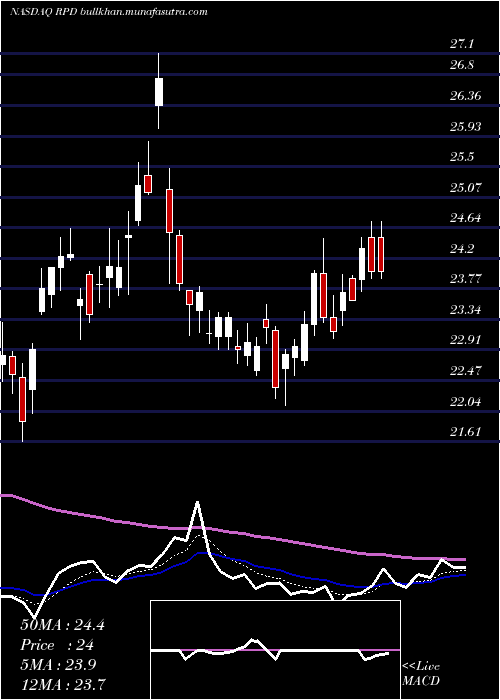
Task: Click the <<Live MACD label
Action: click(x=421, y=674)
